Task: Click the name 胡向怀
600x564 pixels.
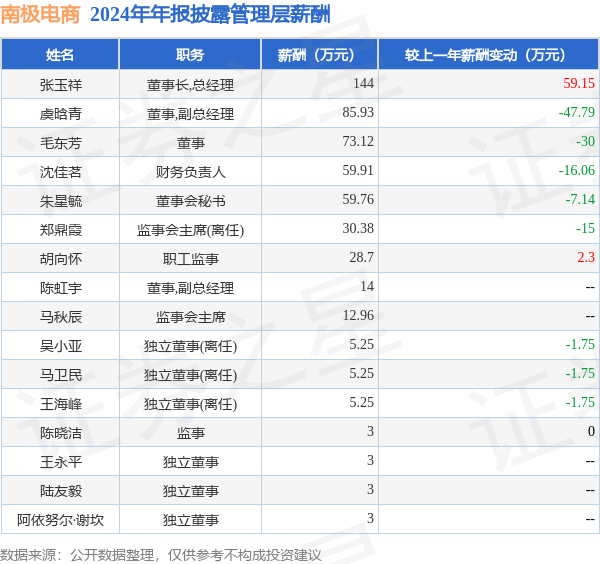Action: (61, 259)
